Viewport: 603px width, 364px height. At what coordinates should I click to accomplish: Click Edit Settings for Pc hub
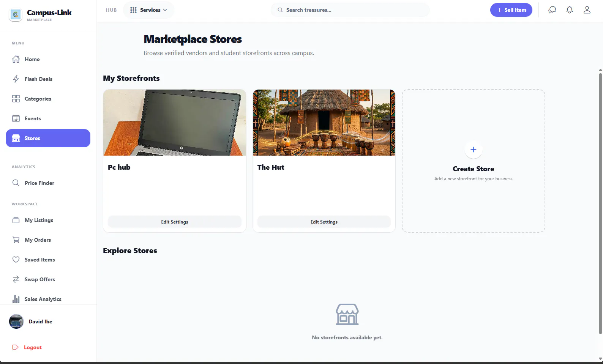175,222
